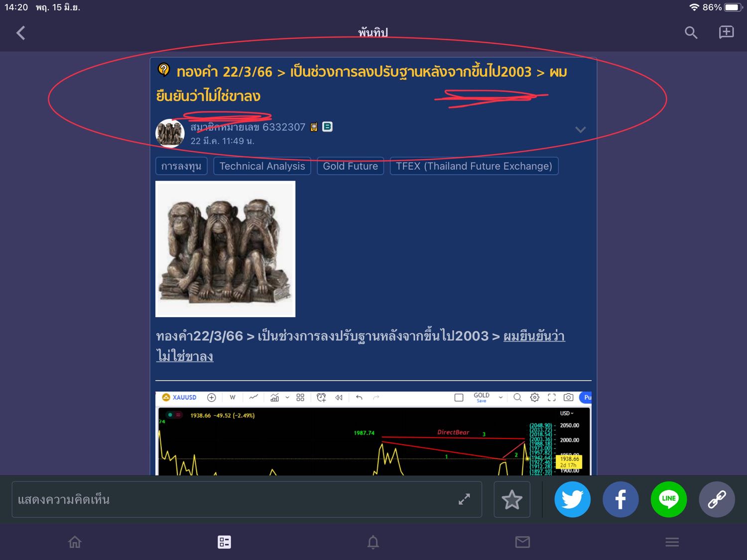Share the post via LINE

pyautogui.click(x=669, y=499)
